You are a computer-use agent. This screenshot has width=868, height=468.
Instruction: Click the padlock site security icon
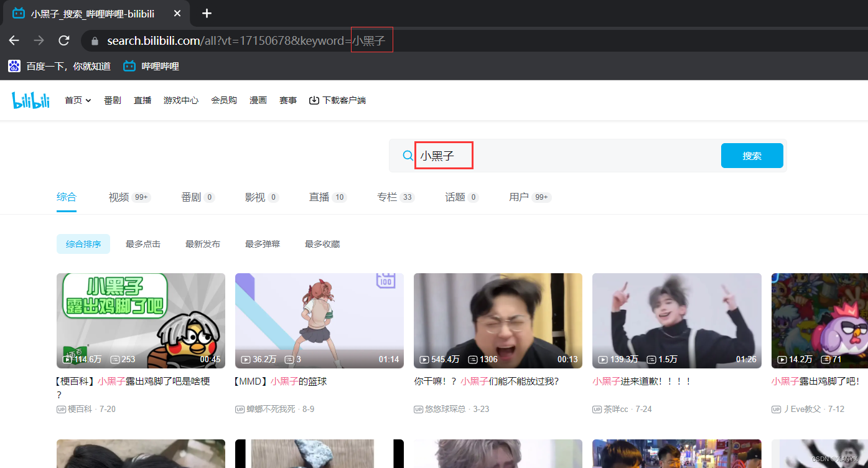(95, 41)
